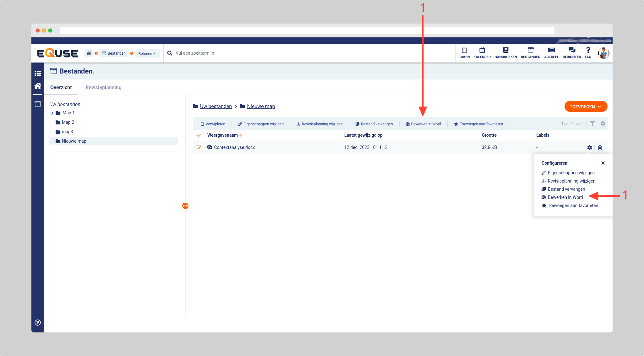
Task: Choose Eigenschappen wijzigen in Configureren menu
Action: point(568,173)
